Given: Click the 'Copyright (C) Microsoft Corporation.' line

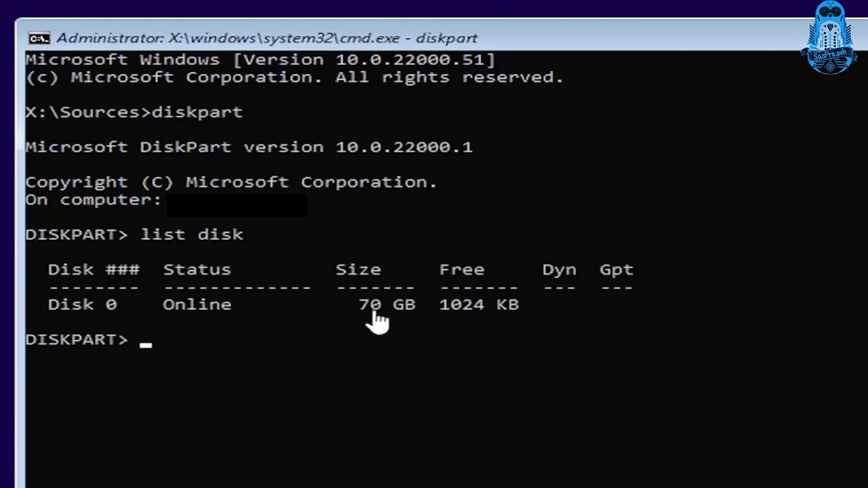Looking at the screenshot, I should click(x=231, y=182).
